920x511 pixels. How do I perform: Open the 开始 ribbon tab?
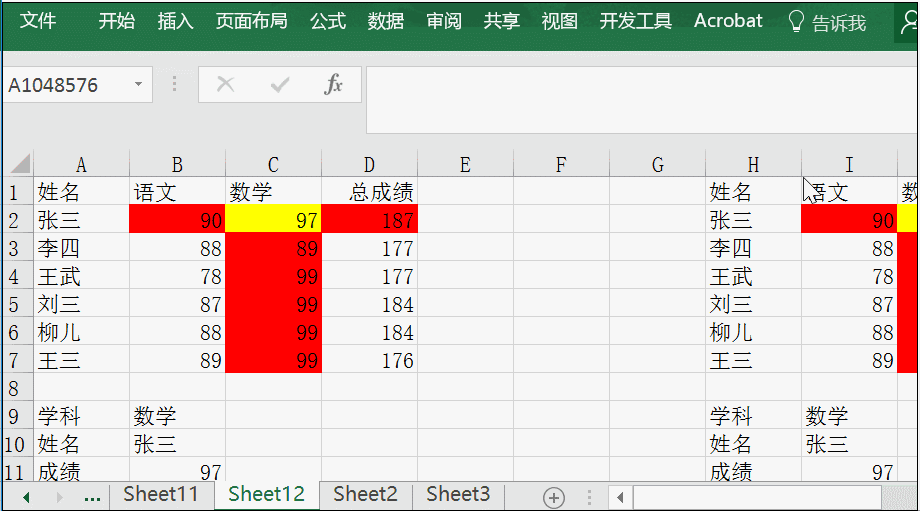pos(116,21)
